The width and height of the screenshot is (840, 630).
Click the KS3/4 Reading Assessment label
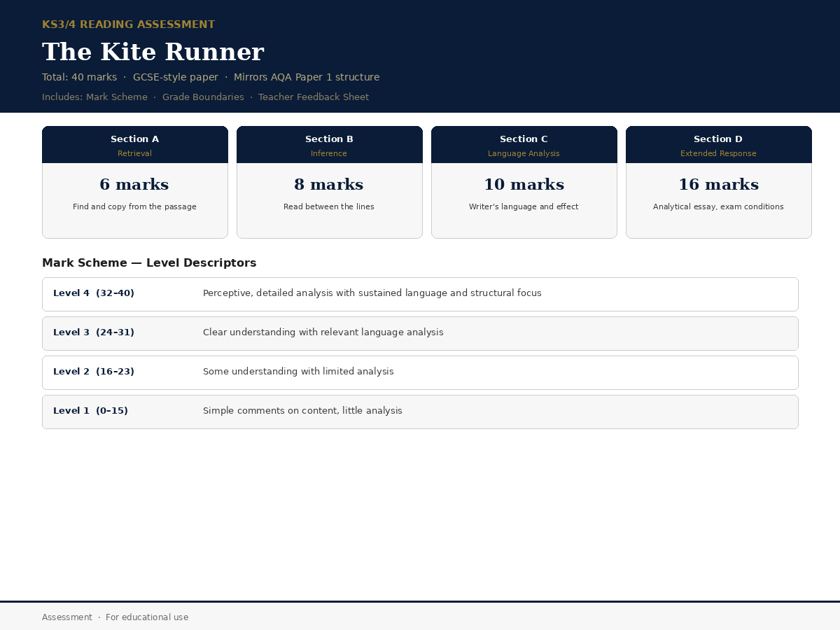click(129, 24)
